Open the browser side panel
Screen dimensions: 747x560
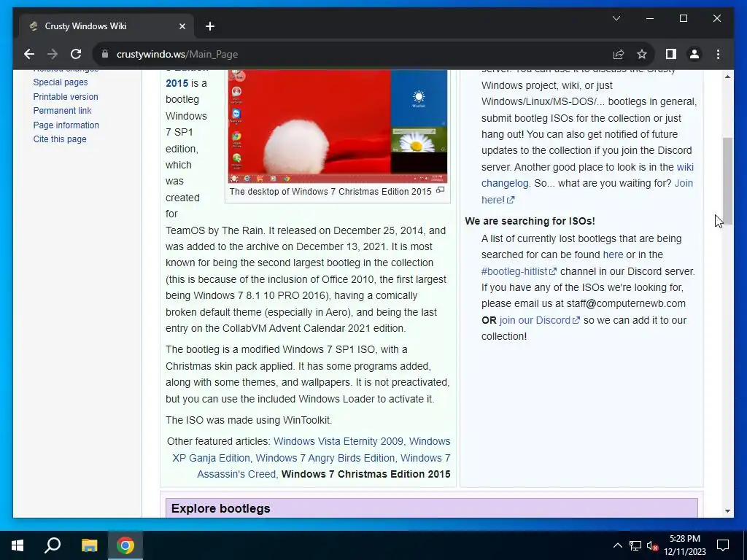671,54
